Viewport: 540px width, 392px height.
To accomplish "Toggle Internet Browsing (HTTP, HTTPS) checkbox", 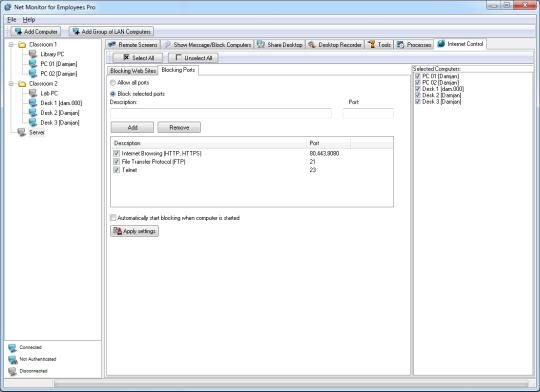I will 116,153.
